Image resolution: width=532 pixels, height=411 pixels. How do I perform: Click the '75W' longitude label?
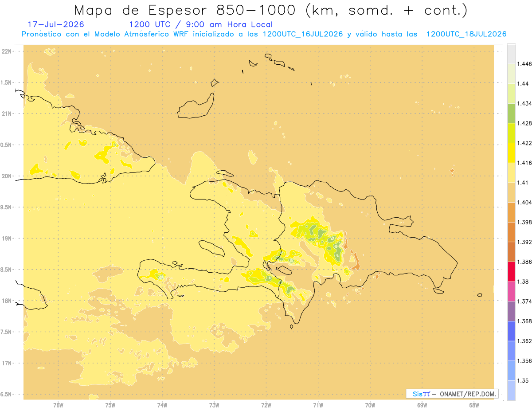coord(110,405)
